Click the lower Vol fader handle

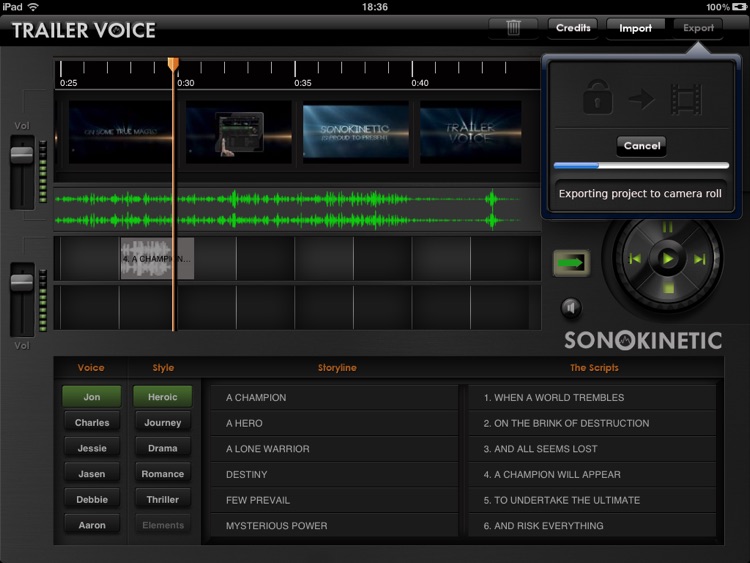pyautogui.click(x=22, y=282)
